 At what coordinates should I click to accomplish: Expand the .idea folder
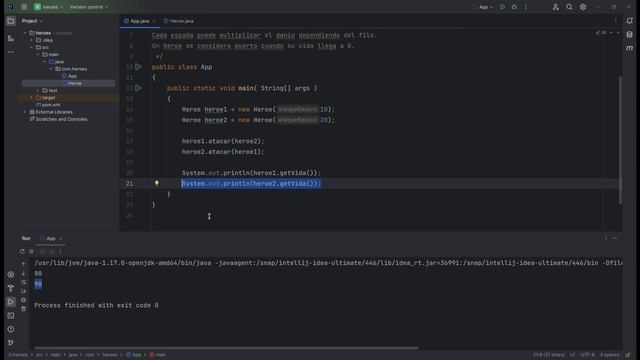(x=31, y=40)
